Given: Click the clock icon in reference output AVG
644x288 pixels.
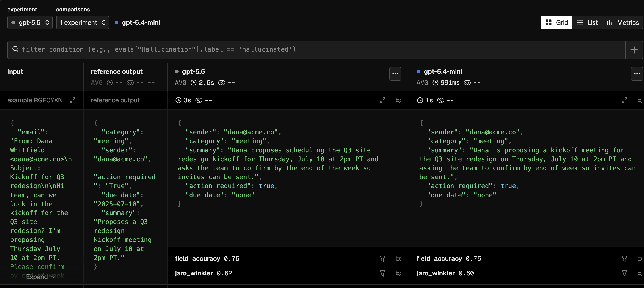Looking at the screenshot, I should [x=110, y=83].
